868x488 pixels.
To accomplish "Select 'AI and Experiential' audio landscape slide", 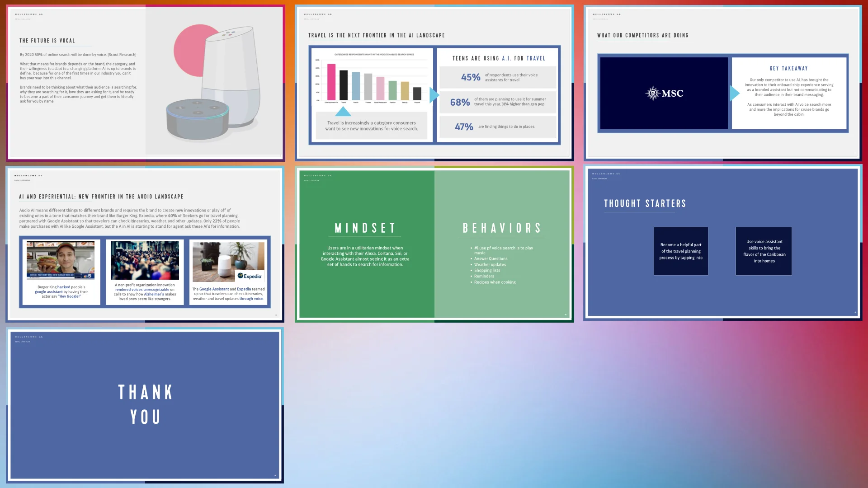I will 145,244.
